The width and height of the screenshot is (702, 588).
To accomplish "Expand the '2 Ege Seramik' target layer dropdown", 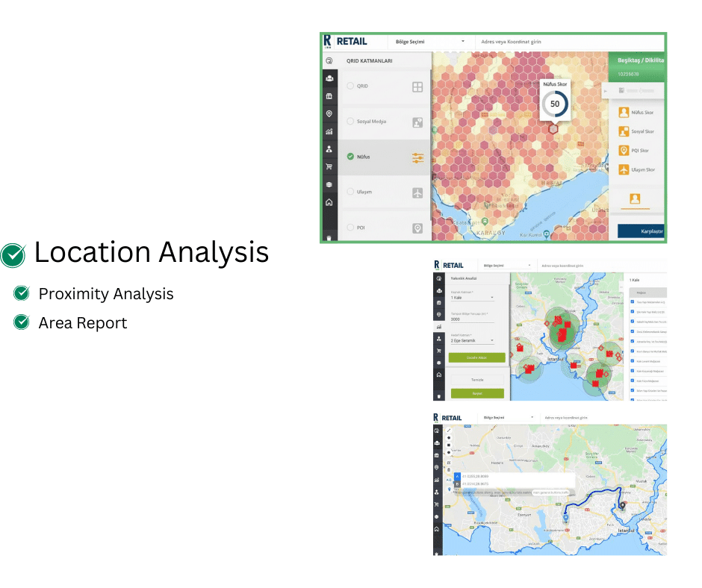I will (472, 340).
